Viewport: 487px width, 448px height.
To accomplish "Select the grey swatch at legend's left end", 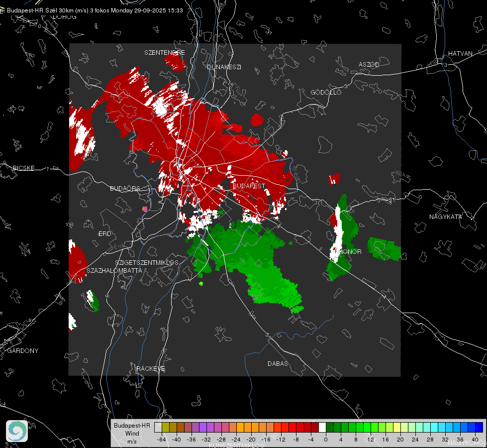I will pos(158,427).
